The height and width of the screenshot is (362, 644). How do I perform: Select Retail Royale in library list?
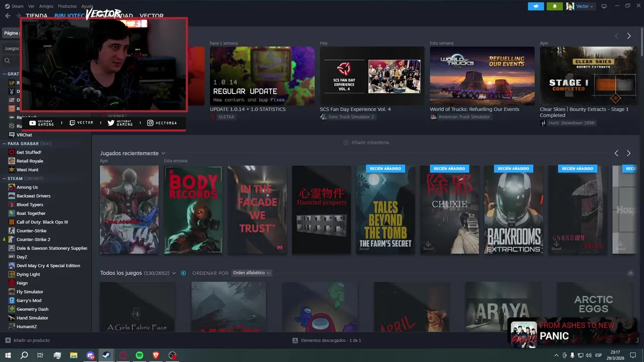coord(30,161)
